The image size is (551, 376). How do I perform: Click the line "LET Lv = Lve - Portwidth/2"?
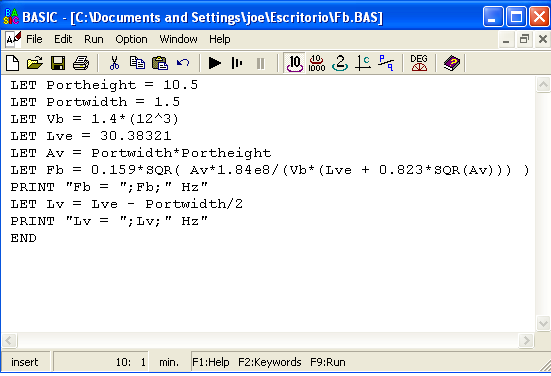[127, 204]
